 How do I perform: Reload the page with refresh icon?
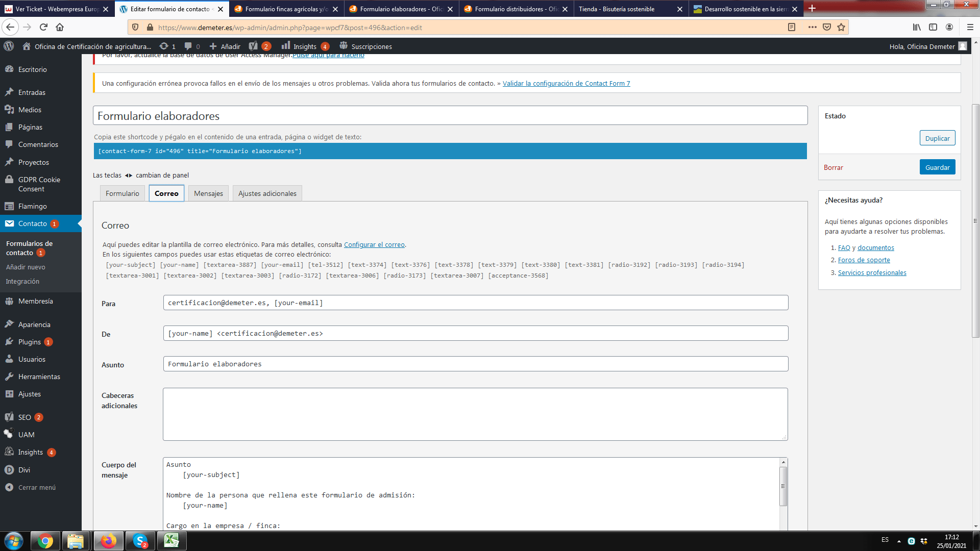[x=43, y=27]
